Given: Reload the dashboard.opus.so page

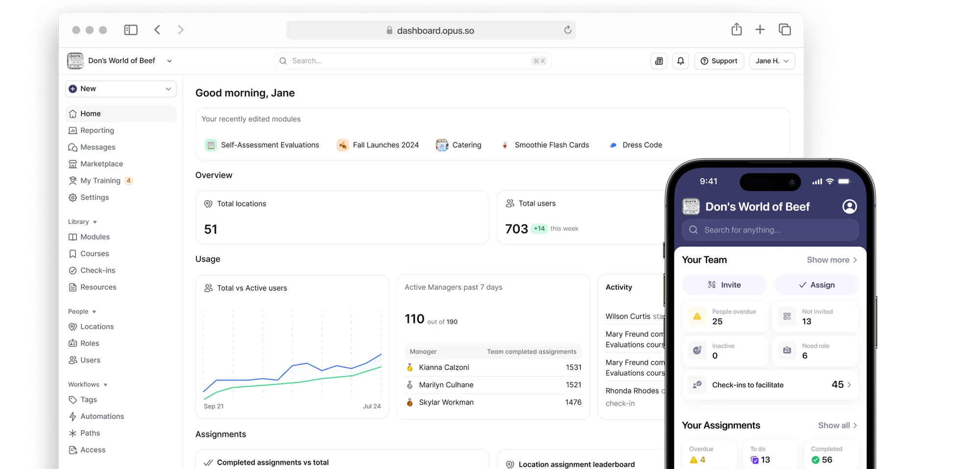Looking at the screenshot, I should click(x=567, y=30).
